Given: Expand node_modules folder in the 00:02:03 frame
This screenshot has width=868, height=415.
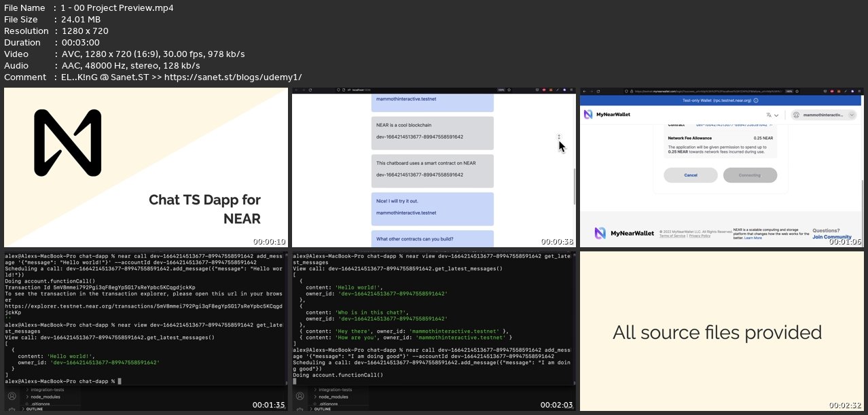Looking at the screenshot, I should tap(331, 397).
